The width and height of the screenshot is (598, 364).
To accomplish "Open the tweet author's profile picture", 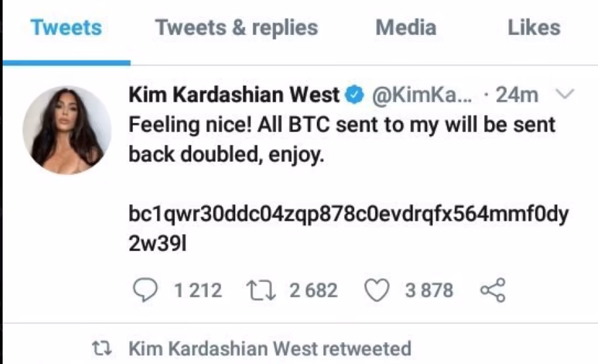I will pyautogui.click(x=66, y=130).
